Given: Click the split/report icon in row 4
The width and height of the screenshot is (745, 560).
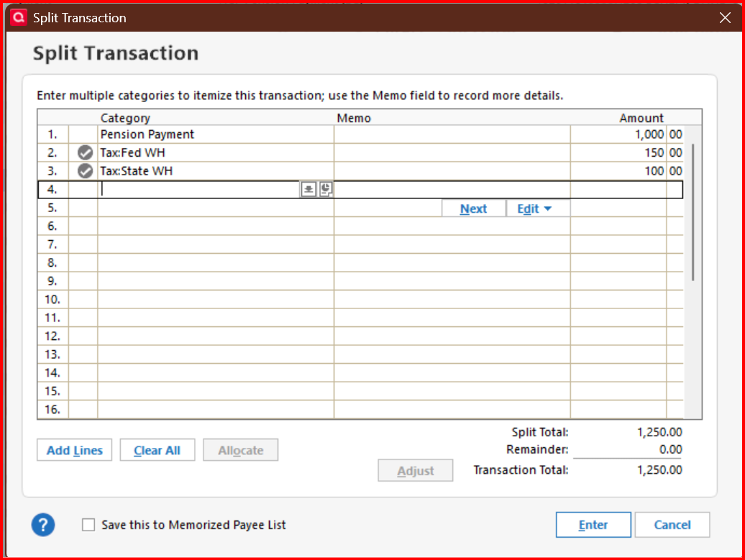Looking at the screenshot, I should click(326, 190).
